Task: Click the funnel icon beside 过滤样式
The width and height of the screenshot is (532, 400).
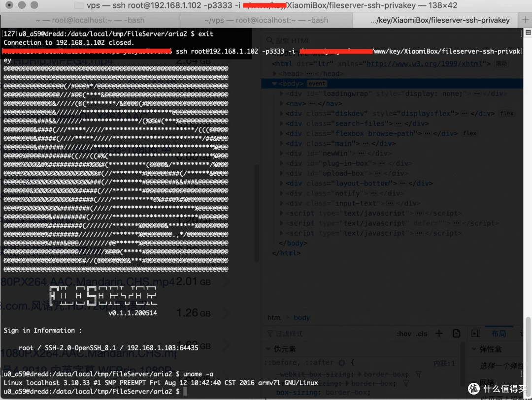Action: (270, 334)
